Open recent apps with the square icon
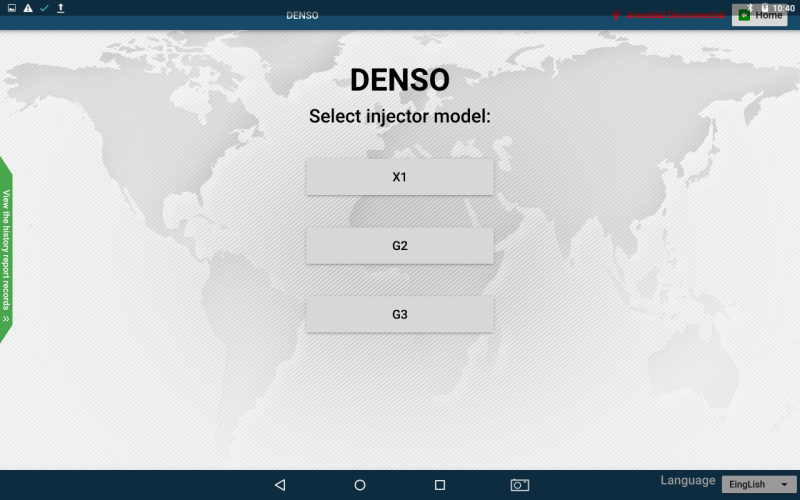 (x=439, y=485)
